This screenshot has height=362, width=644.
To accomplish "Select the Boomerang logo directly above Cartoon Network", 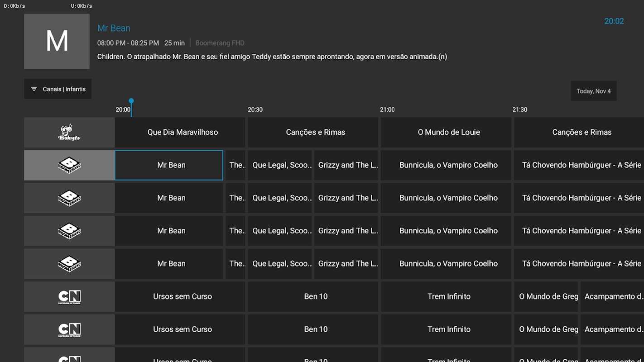I will pyautogui.click(x=69, y=264).
